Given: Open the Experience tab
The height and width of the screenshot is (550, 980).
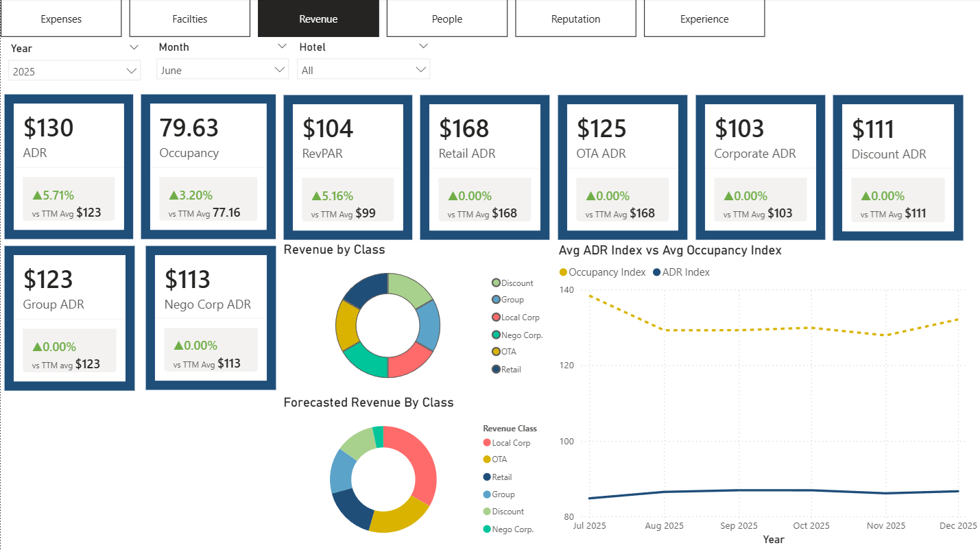Looking at the screenshot, I should coord(704,19).
